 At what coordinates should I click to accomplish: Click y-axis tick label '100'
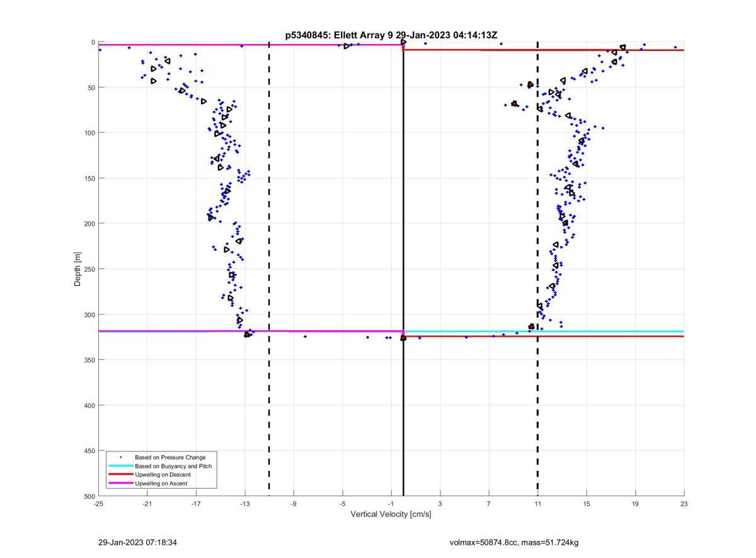89,133
